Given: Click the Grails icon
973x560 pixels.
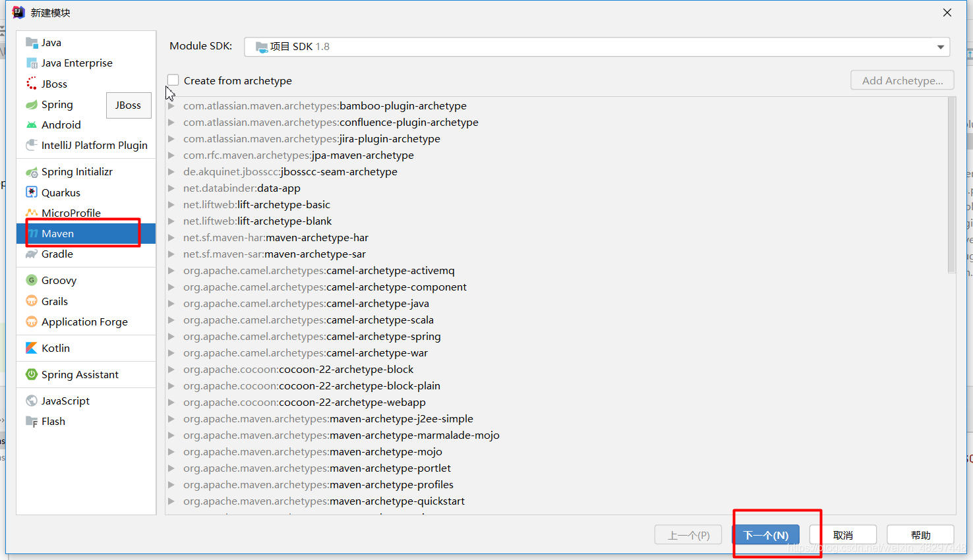Looking at the screenshot, I should (x=32, y=301).
